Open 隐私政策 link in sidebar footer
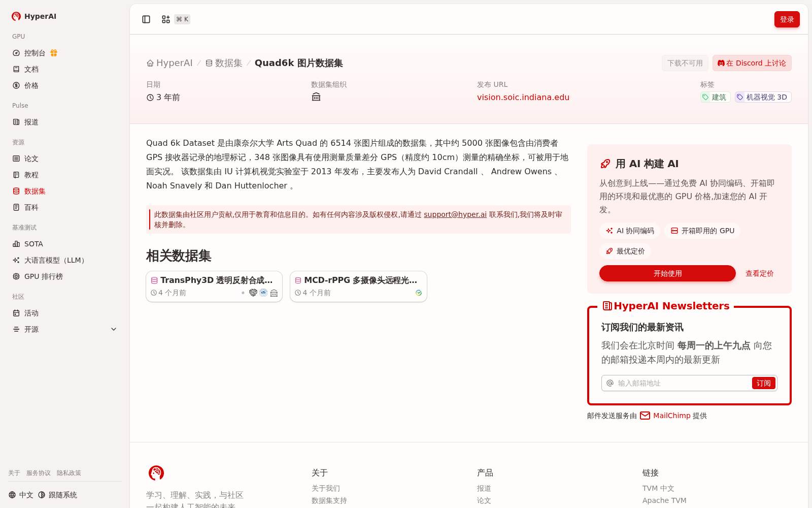 [x=69, y=473]
